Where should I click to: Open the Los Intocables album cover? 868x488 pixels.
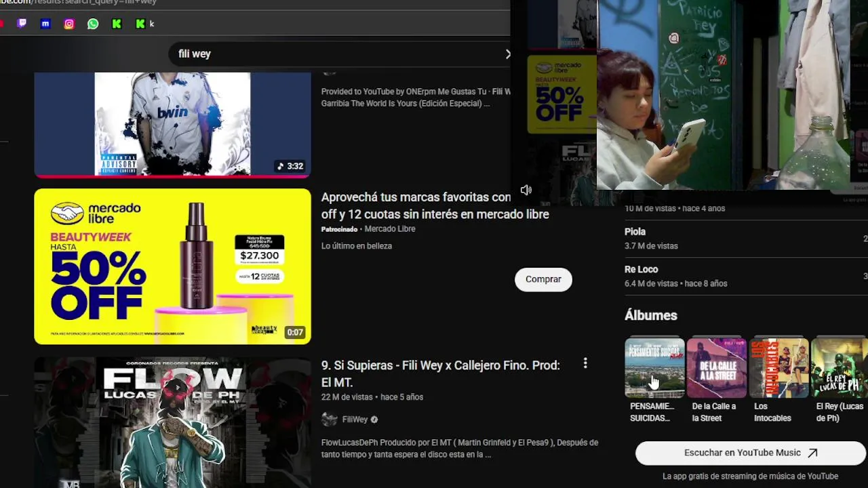[778, 367]
